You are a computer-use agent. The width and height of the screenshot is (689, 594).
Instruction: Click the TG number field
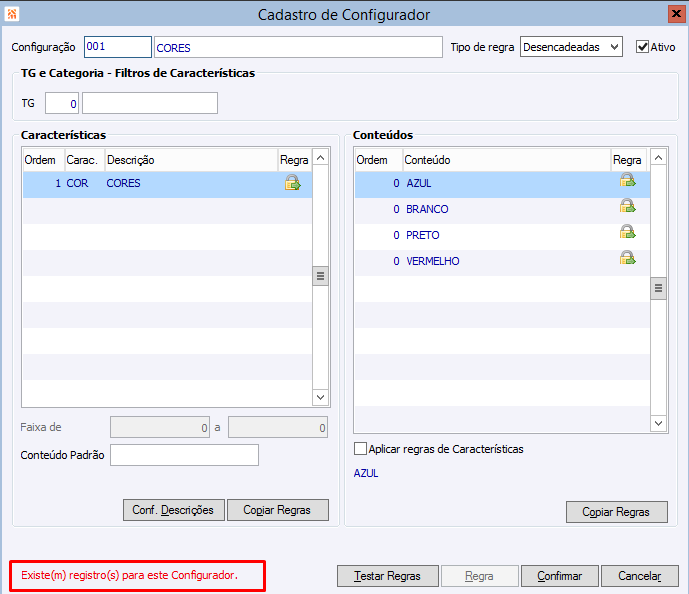coord(62,103)
